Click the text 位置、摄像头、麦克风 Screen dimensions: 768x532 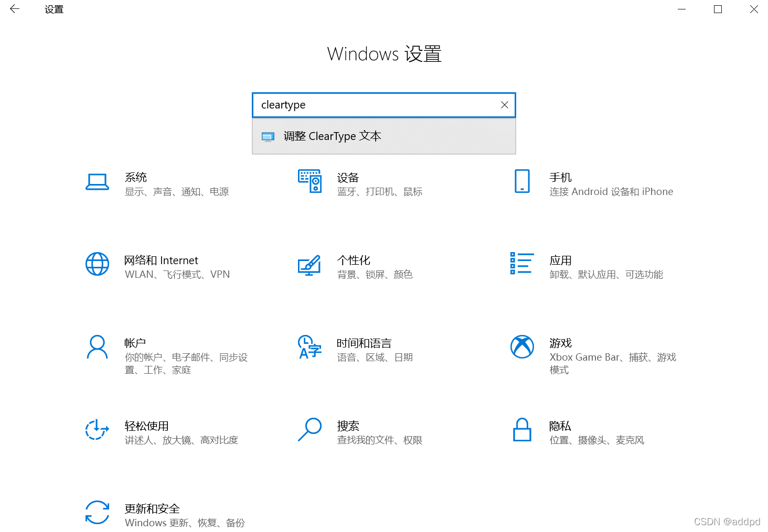coord(597,440)
